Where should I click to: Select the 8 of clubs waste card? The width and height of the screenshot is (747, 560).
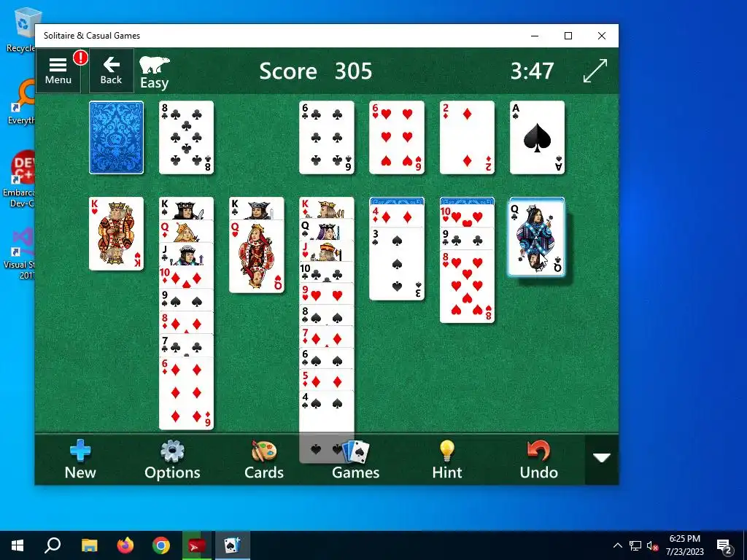pos(186,138)
